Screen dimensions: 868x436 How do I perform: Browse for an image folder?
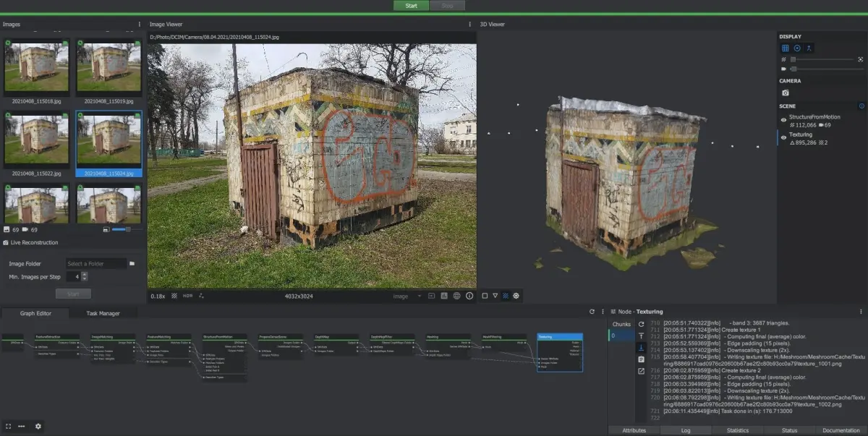point(132,264)
